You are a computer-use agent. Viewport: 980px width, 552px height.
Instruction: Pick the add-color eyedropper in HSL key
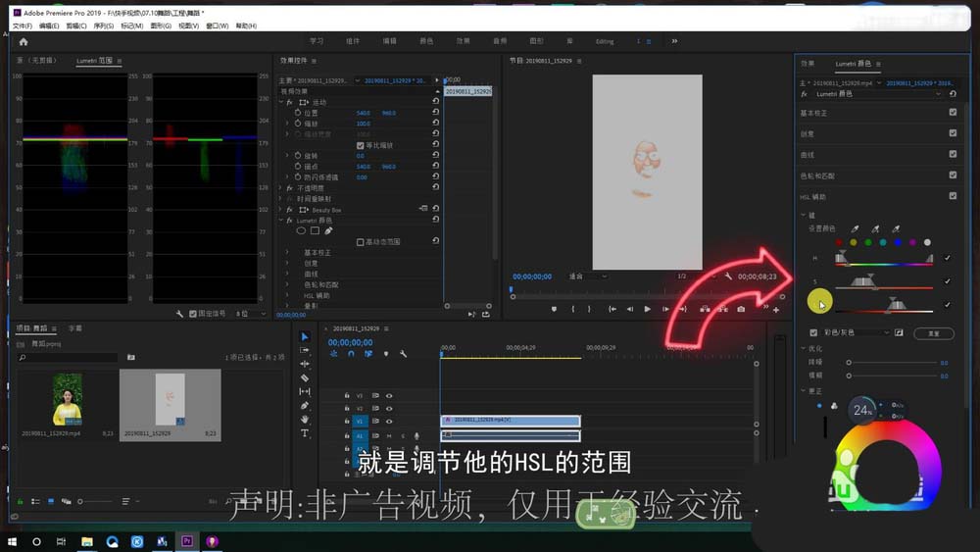pyautogui.click(x=875, y=228)
